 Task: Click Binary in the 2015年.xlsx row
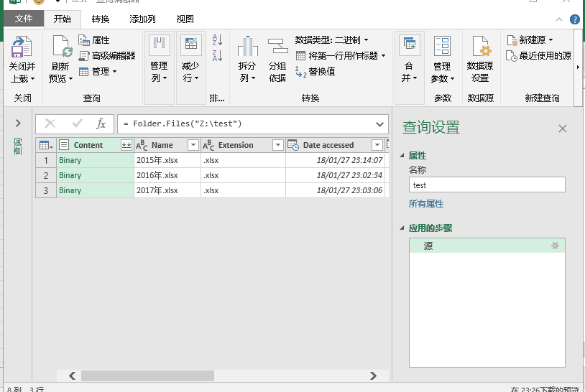tap(70, 160)
